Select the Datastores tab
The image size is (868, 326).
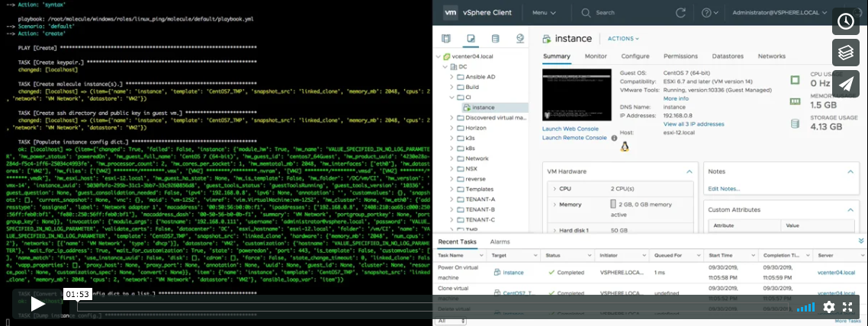point(728,56)
